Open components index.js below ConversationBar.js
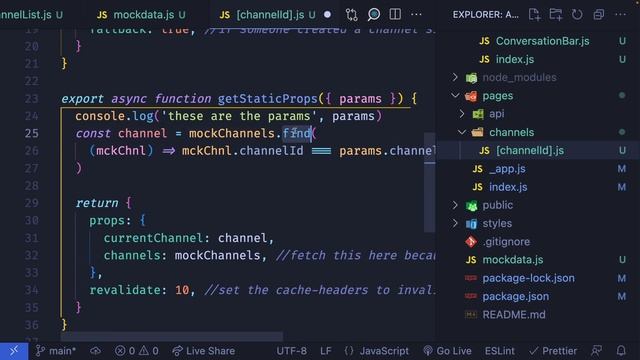Screen dimensions: 640x360 (x=515, y=60)
